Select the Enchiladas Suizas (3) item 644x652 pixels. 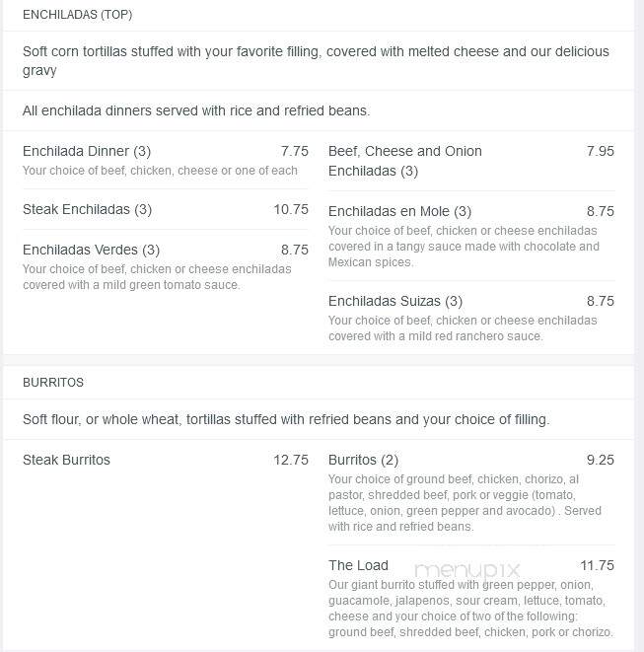click(x=394, y=301)
